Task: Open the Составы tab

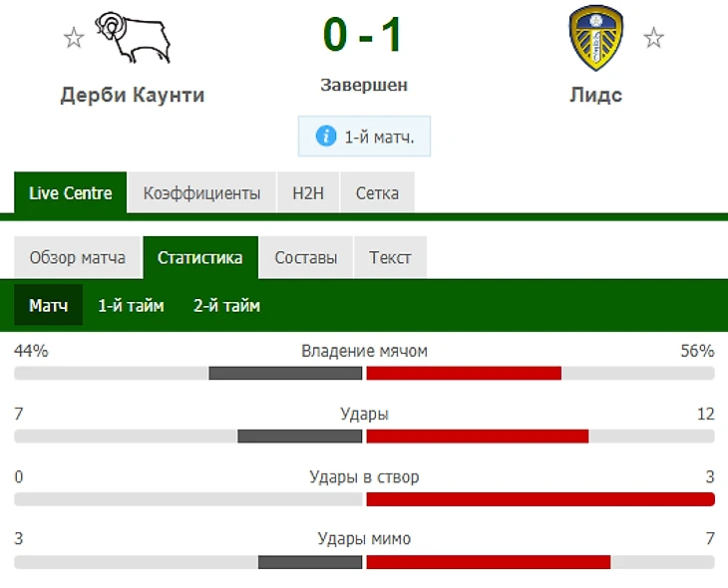Action: click(x=305, y=258)
